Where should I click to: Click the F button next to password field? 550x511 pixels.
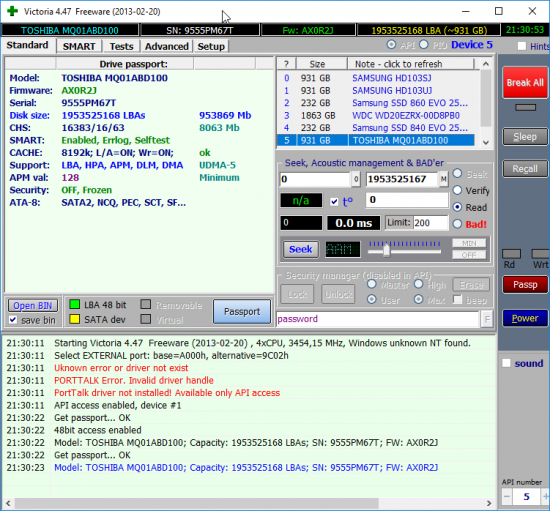[487, 319]
